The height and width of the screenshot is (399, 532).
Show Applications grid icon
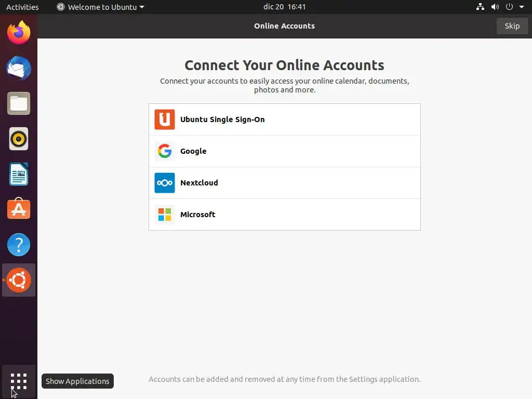(x=19, y=381)
